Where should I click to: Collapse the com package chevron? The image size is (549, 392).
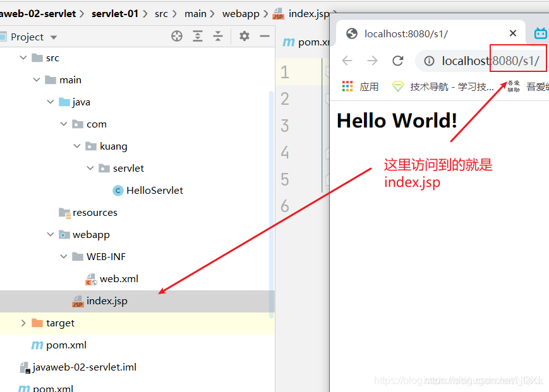(x=64, y=124)
